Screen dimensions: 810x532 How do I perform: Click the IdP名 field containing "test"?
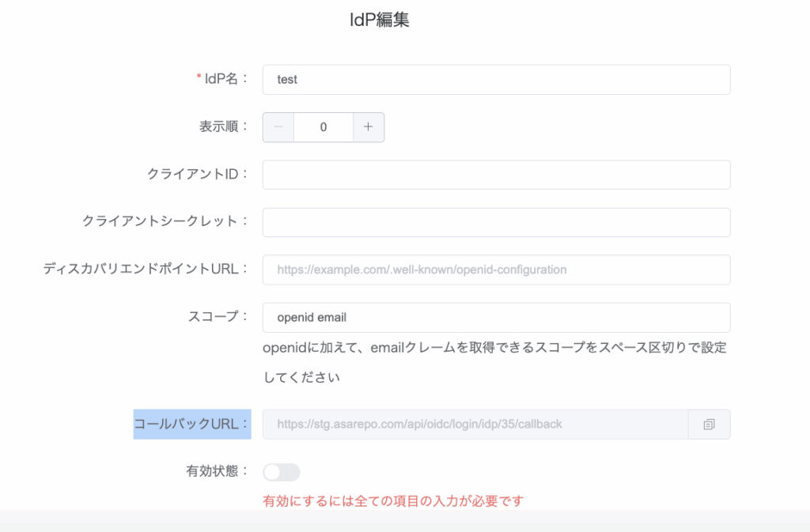[x=496, y=80]
